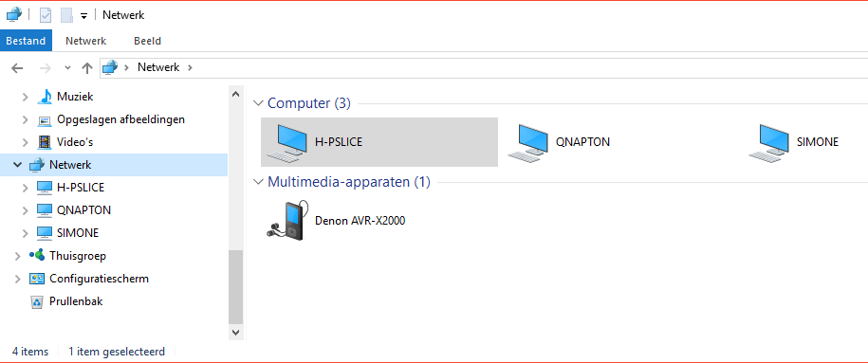Image resolution: width=868 pixels, height=363 pixels.
Task: Switch to the Beeld ribbon tab
Action: (x=147, y=41)
